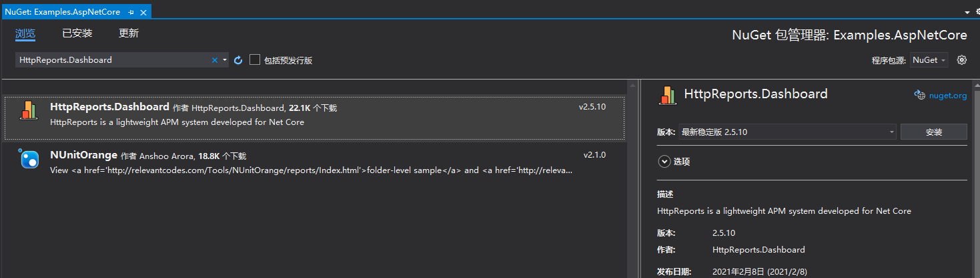Expand the 选项 section

(x=664, y=161)
